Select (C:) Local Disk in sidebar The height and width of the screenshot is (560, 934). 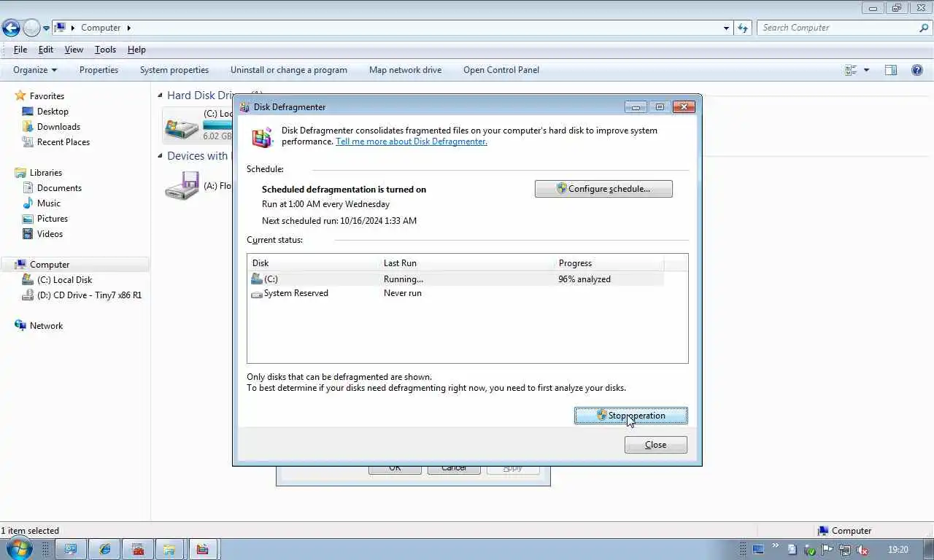pyautogui.click(x=64, y=280)
